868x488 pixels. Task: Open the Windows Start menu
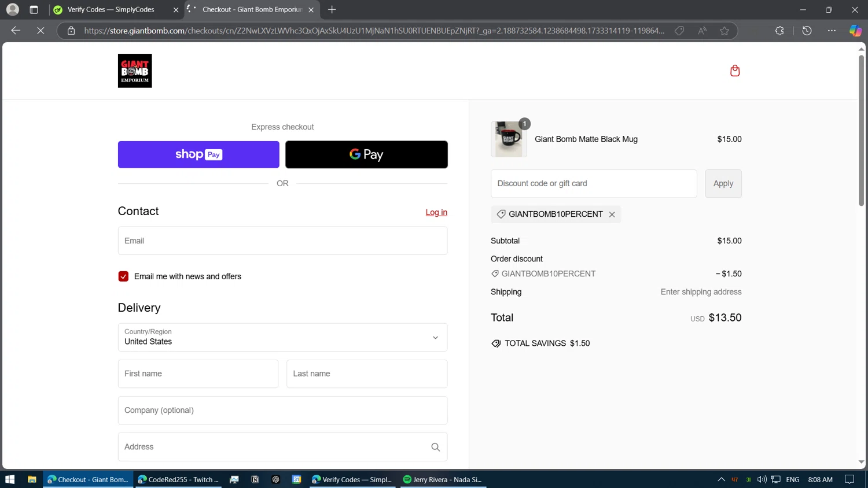pyautogui.click(x=10, y=479)
